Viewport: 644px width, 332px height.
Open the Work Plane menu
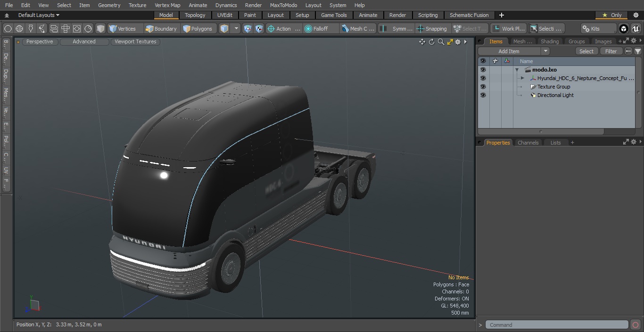[508, 29]
